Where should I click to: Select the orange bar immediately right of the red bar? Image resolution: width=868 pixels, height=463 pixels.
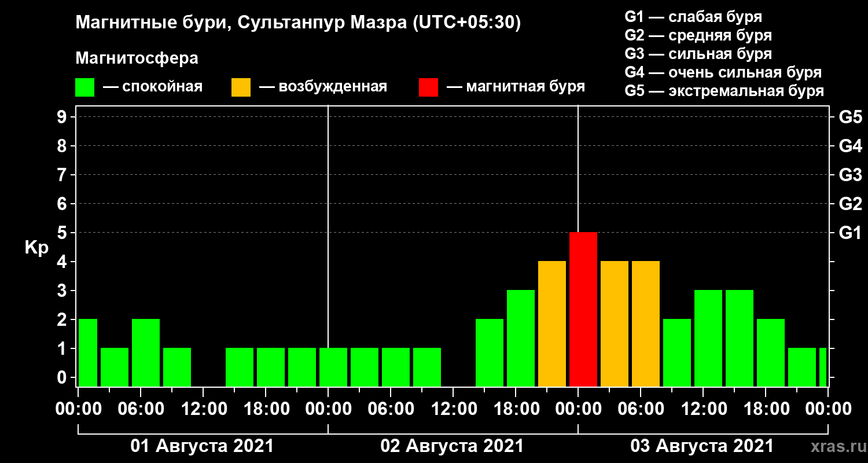pos(615,324)
